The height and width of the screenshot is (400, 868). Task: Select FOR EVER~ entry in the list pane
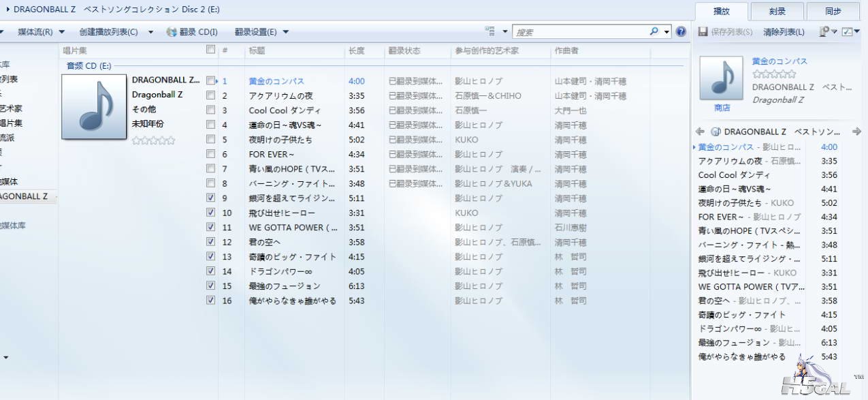[x=750, y=217]
